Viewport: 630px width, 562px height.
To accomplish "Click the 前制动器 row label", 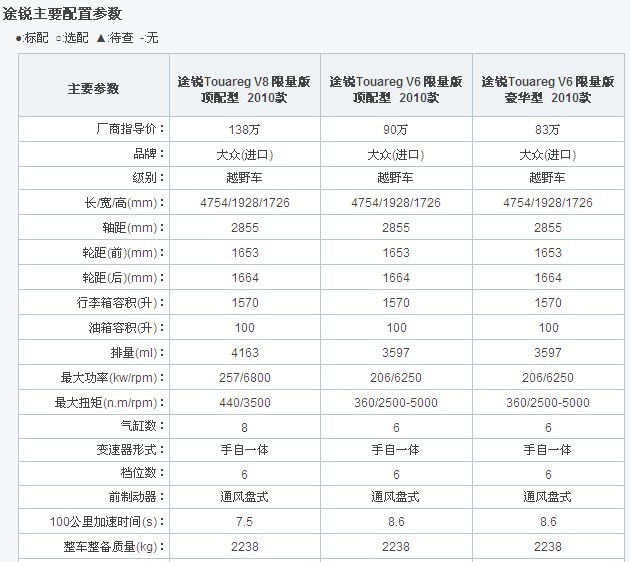I will pos(137,497).
